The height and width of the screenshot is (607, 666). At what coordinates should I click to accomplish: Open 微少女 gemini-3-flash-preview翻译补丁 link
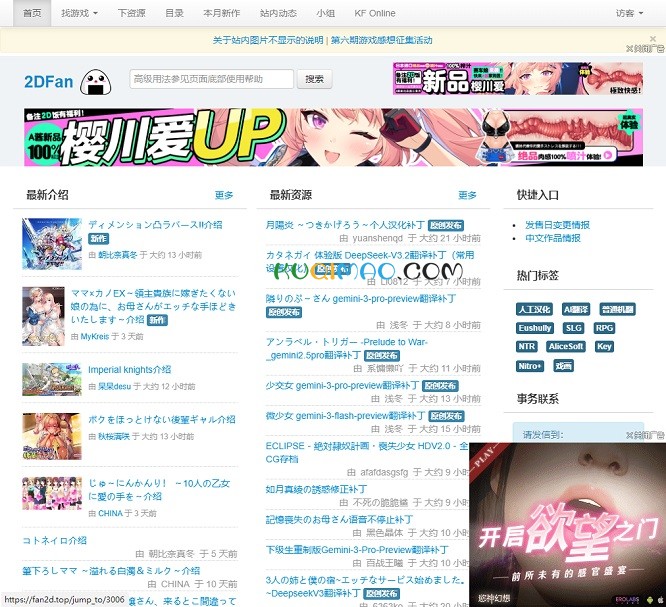(345, 416)
